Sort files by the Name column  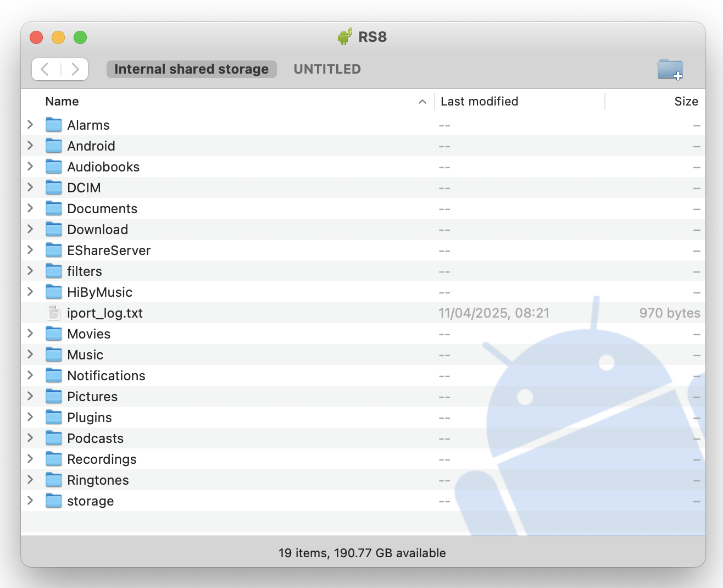coord(62,102)
